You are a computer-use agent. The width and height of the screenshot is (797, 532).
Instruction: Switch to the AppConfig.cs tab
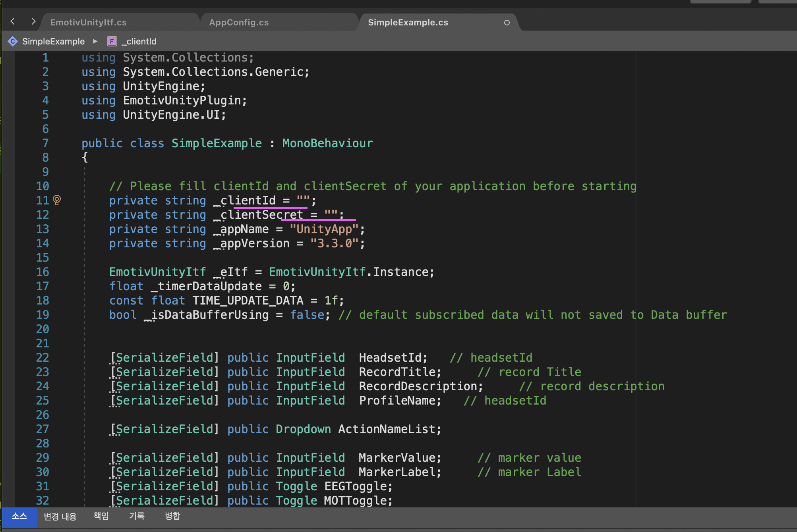(x=239, y=23)
